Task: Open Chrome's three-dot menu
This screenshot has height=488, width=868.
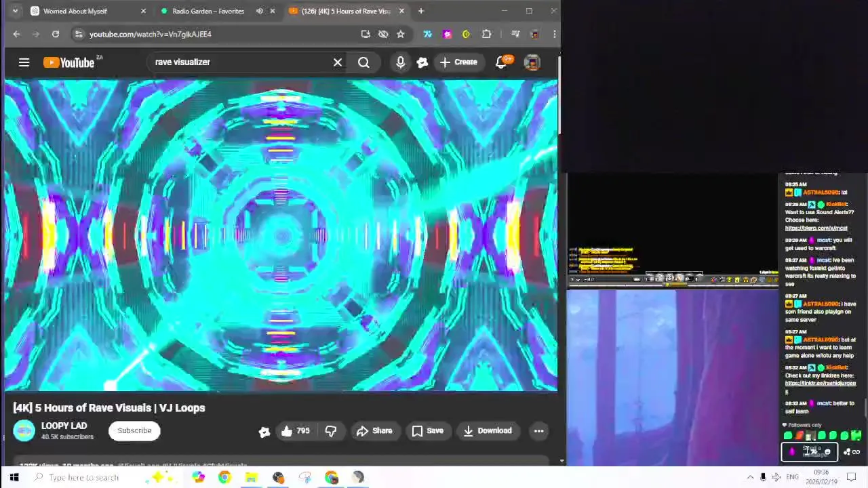Action: [x=554, y=34]
